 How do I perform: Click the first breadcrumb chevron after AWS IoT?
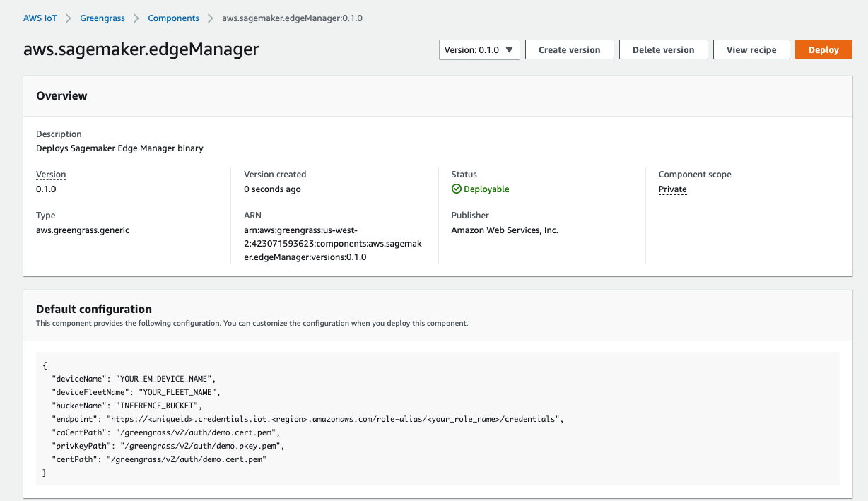coord(69,18)
